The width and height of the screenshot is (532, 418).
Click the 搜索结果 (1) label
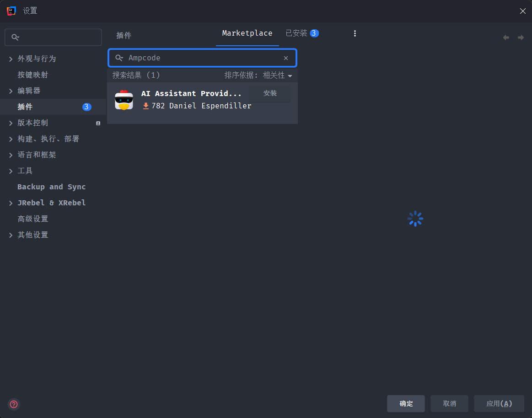(x=136, y=75)
